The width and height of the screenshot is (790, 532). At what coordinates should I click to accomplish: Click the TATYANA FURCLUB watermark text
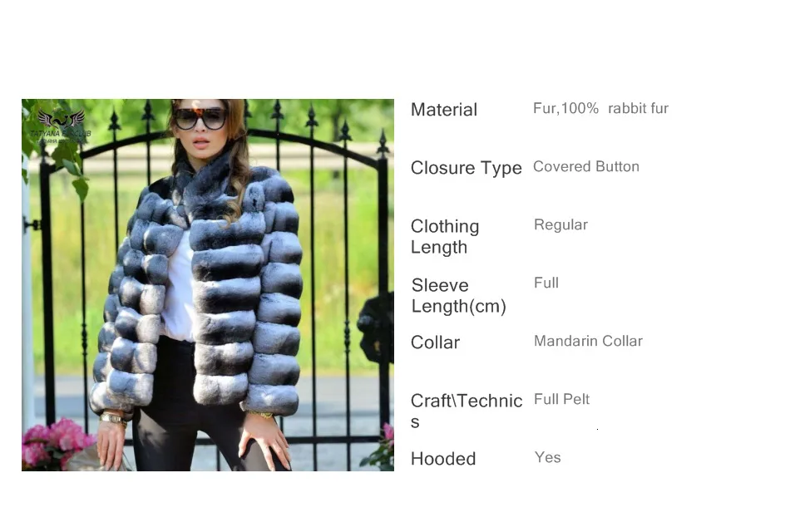61,134
